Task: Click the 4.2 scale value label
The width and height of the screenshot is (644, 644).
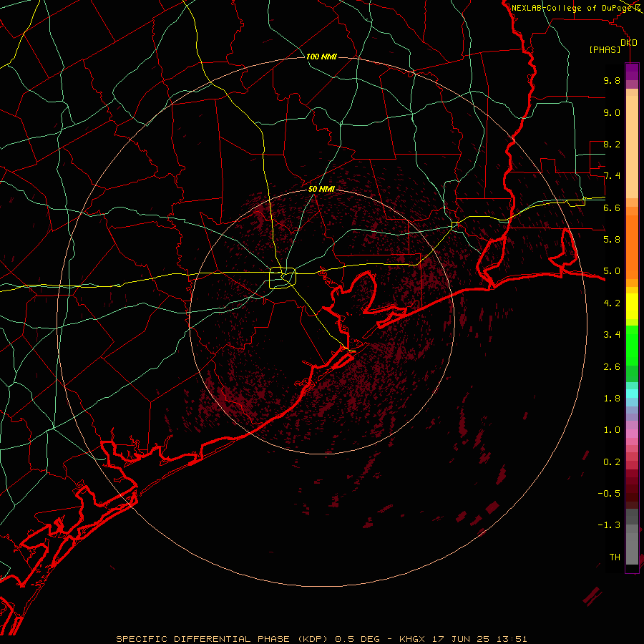Action: [x=612, y=303]
